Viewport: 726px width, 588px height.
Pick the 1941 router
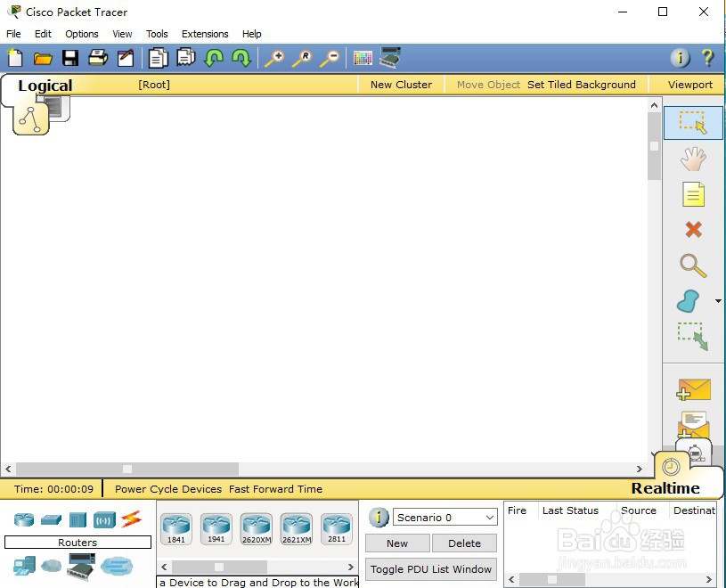click(x=216, y=528)
